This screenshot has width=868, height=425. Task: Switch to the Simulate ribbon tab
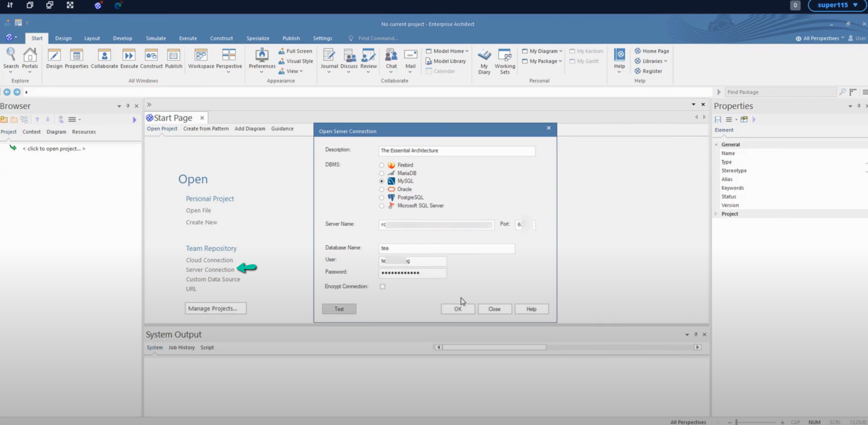pos(156,38)
